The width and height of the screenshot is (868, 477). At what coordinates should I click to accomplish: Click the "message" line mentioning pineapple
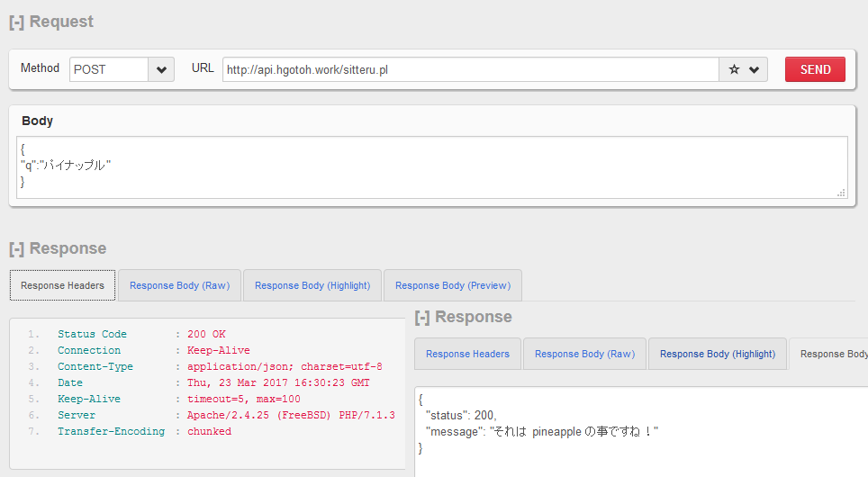coord(541,432)
